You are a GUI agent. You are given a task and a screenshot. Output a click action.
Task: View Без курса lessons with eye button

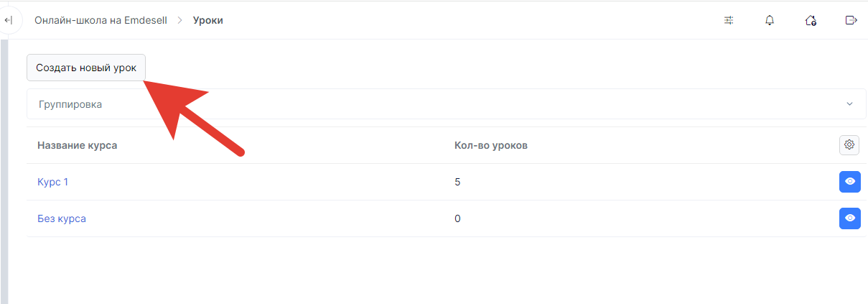[x=849, y=218]
